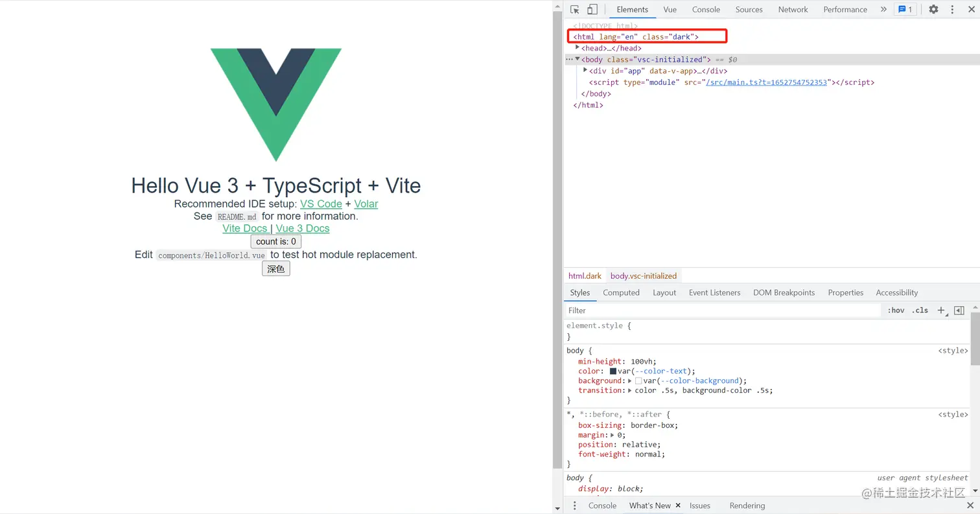
Task: Switch to the Computed styles tab
Action: click(621, 293)
